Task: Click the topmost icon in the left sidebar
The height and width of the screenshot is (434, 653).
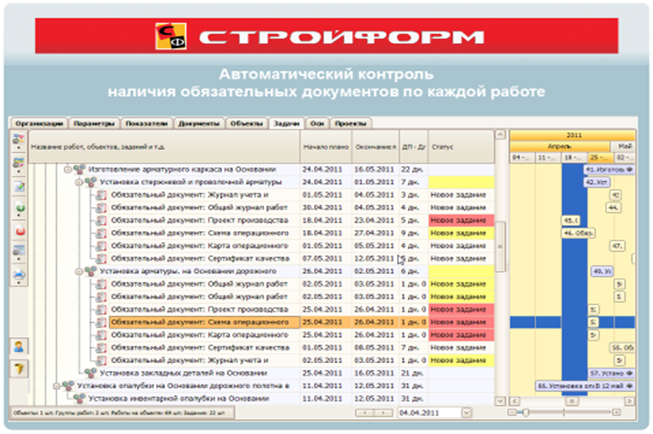Action: point(19,140)
